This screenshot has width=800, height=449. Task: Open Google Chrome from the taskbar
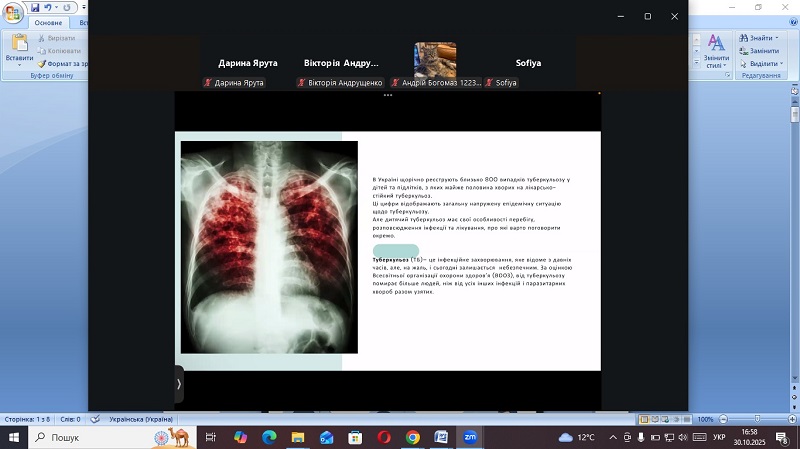[413, 437]
